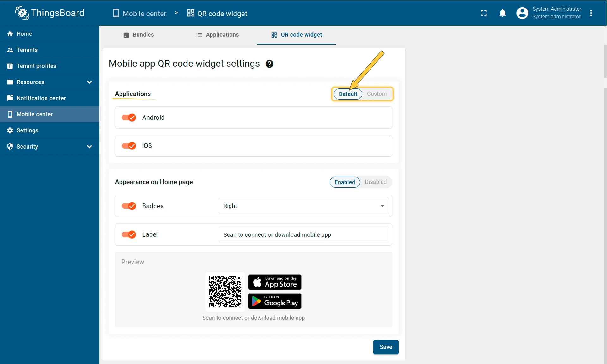The height and width of the screenshot is (364, 607).
Task: Click the Mobile center phone icon in sidebar
Action: click(x=10, y=114)
